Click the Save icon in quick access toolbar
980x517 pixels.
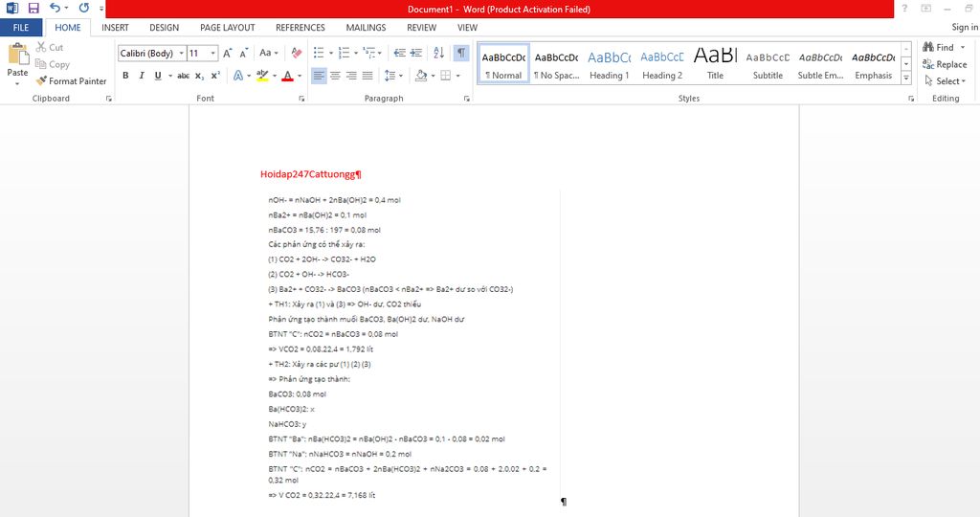tap(33, 8)
